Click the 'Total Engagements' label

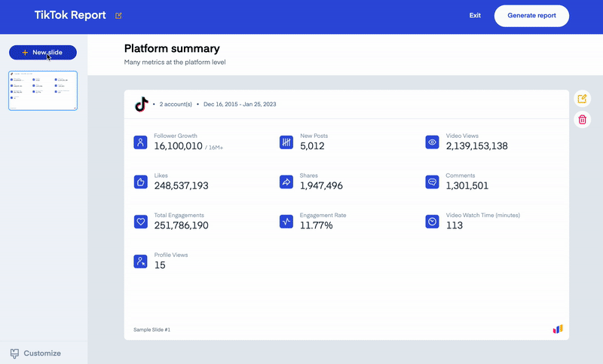tap(179, 216)
